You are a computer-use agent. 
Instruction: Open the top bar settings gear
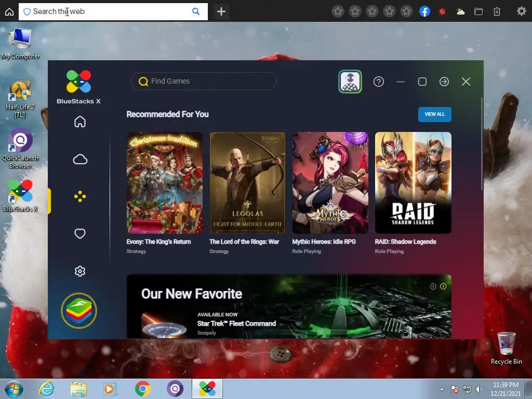point(521,11)
